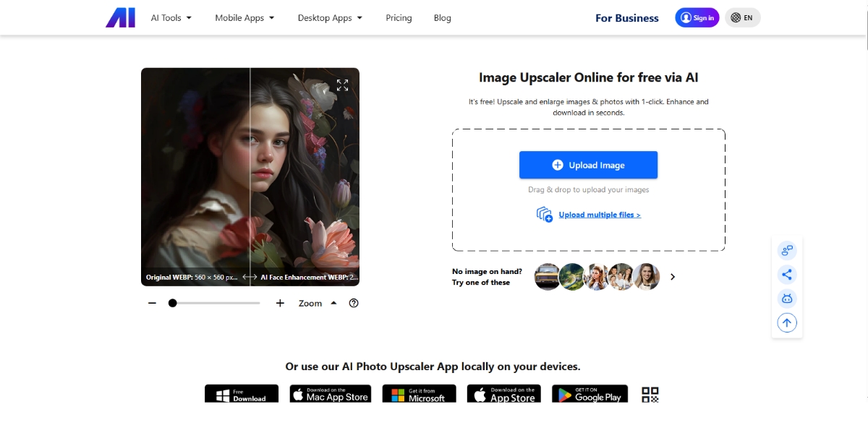Click the 'No image on hand?' text
Viewport: 868px width, 441px height.
487,272
